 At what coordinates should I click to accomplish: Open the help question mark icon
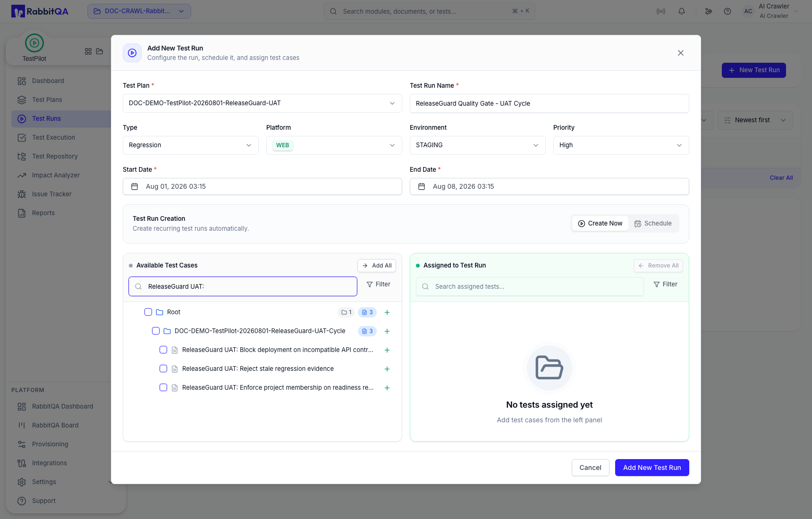click(x=727, y=11)
